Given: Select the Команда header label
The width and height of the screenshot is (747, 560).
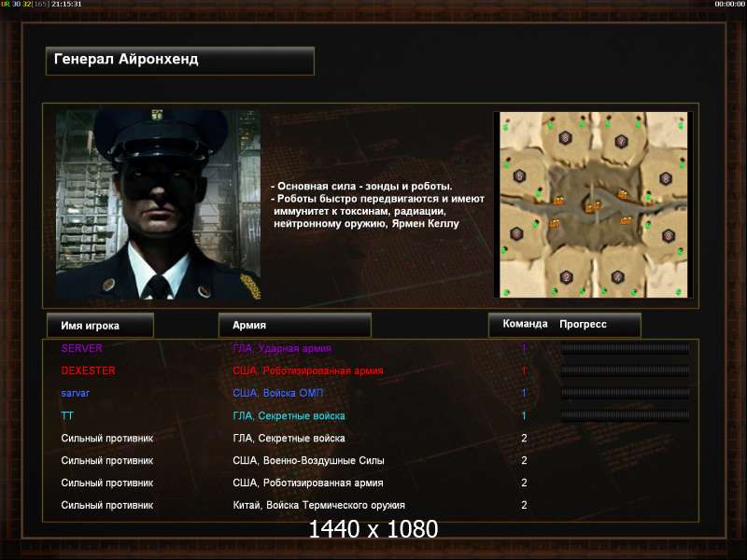Looking at the screenshot, I should [x=525, y=324].
